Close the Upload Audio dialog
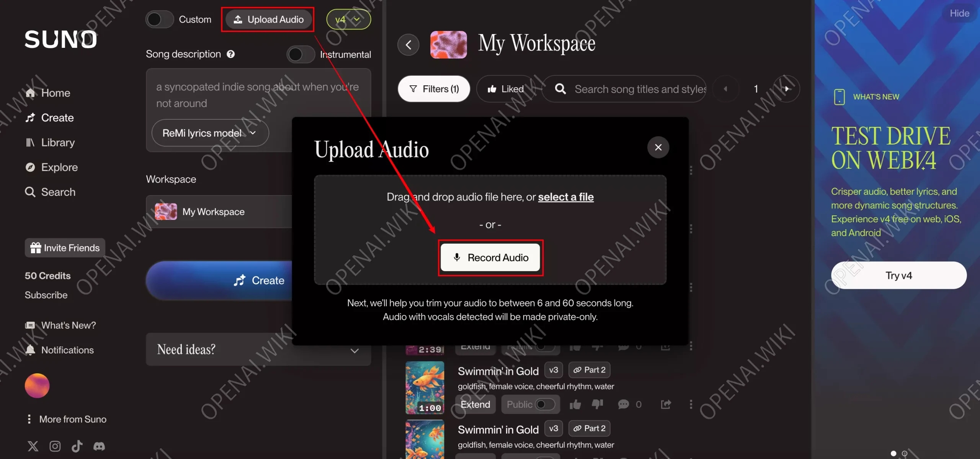The image size is (980, 459). [658, 147]
